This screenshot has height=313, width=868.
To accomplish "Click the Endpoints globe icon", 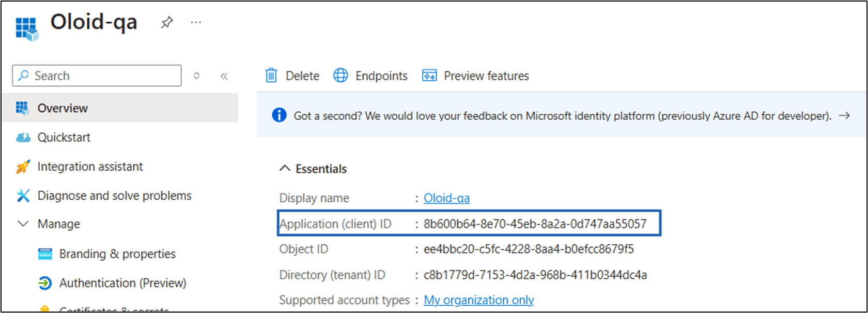I will 340,76.
